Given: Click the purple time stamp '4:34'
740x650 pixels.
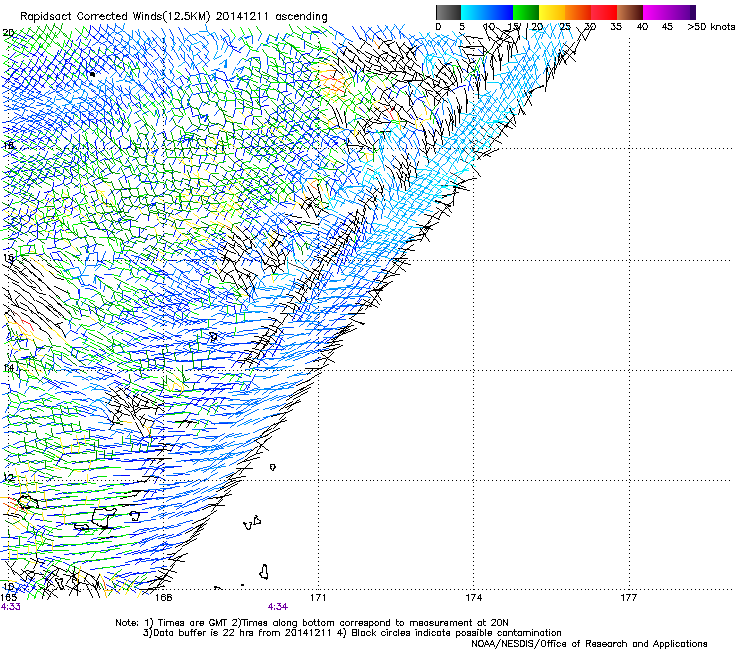Looking at the screenshot, I should click(x=278, y=607).
